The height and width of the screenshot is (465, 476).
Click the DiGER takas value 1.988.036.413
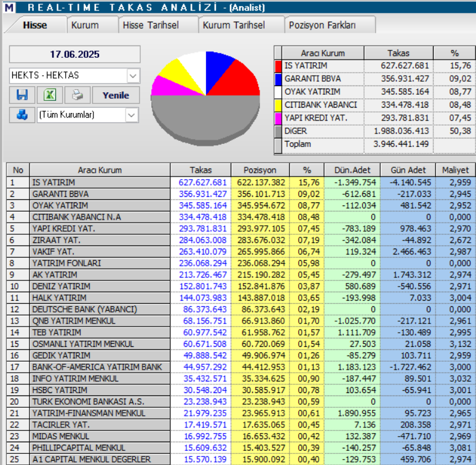pos(401,131)
